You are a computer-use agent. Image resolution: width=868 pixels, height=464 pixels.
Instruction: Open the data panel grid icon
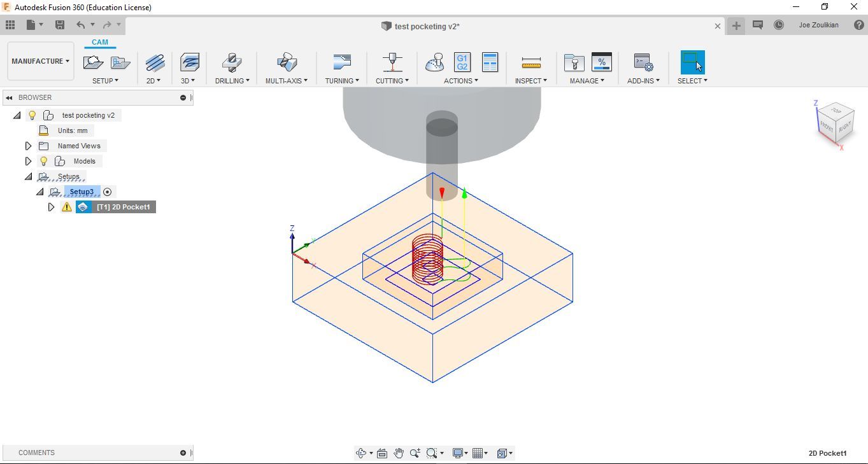coord(10,25)
